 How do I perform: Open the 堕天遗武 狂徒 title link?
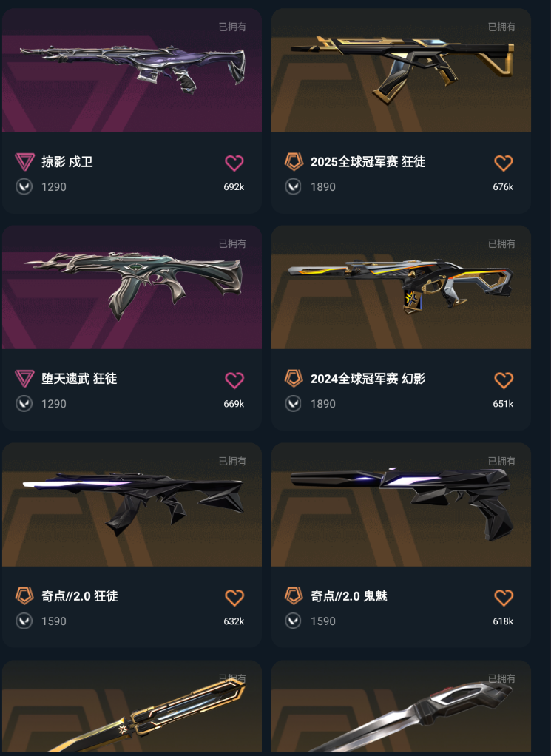[79, 379]
